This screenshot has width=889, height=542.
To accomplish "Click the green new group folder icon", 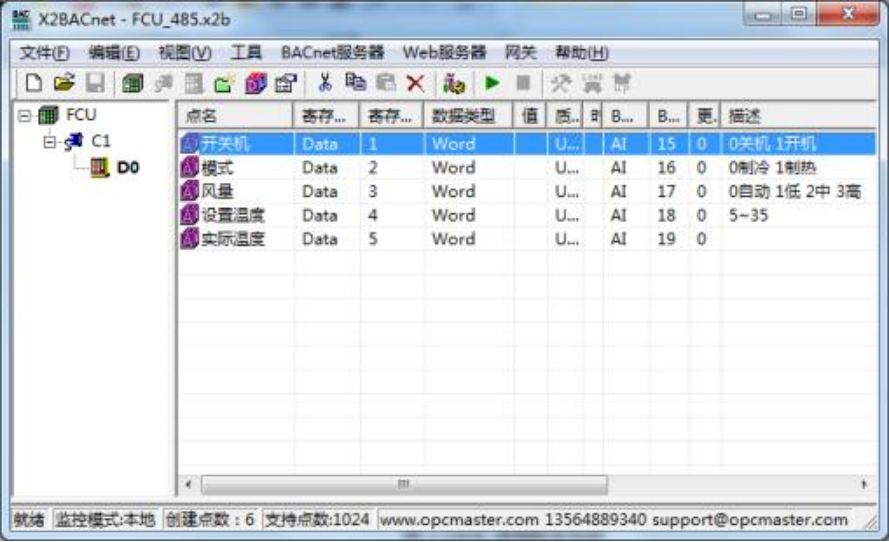I will click(x=224, y=84).
